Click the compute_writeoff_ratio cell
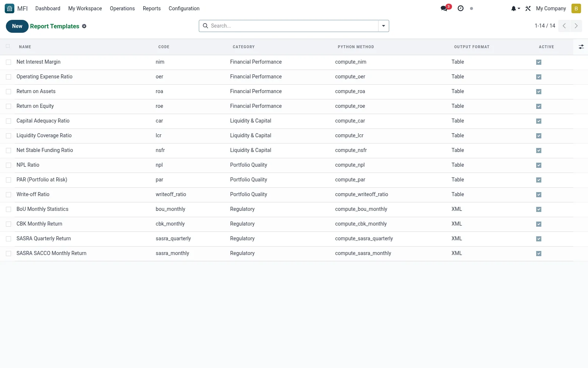The width and height of the screenshot is (588, 368). tap(362, 194)
